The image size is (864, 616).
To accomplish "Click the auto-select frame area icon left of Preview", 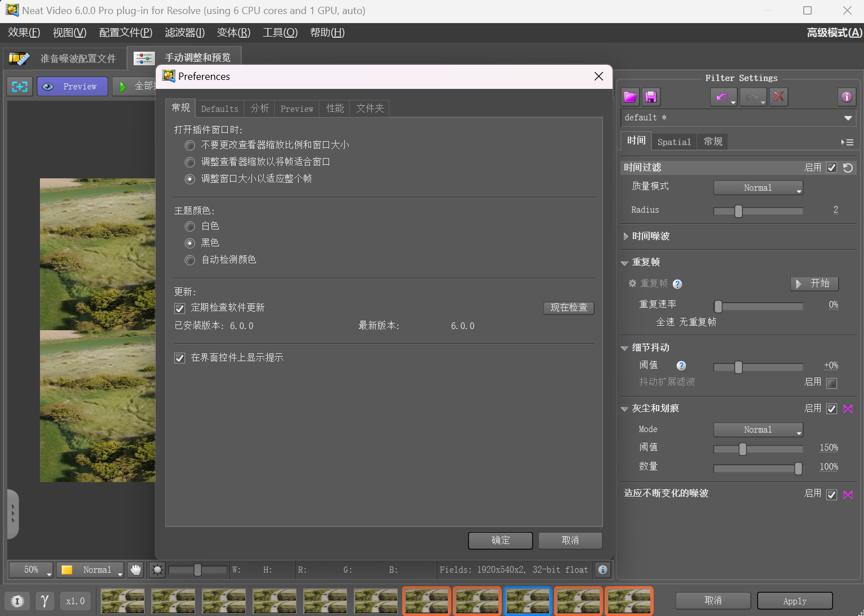I will click(20, 87).
